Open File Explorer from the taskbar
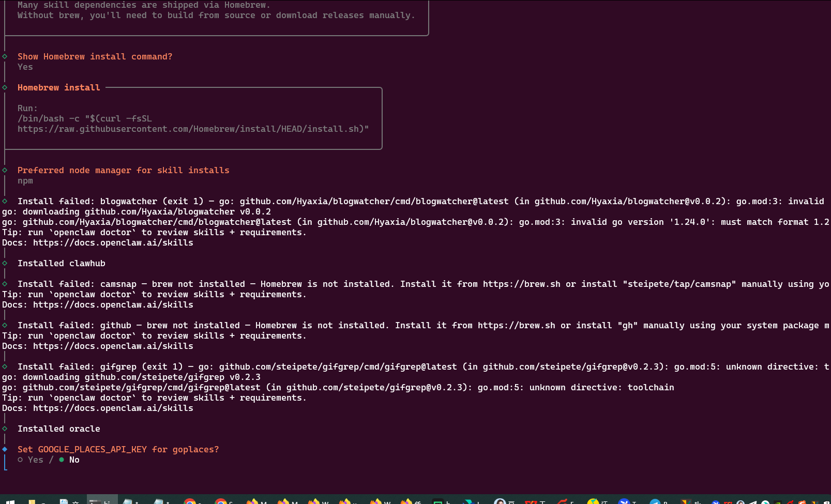This screenshot has width=831, height=504. tap(32, 501)
